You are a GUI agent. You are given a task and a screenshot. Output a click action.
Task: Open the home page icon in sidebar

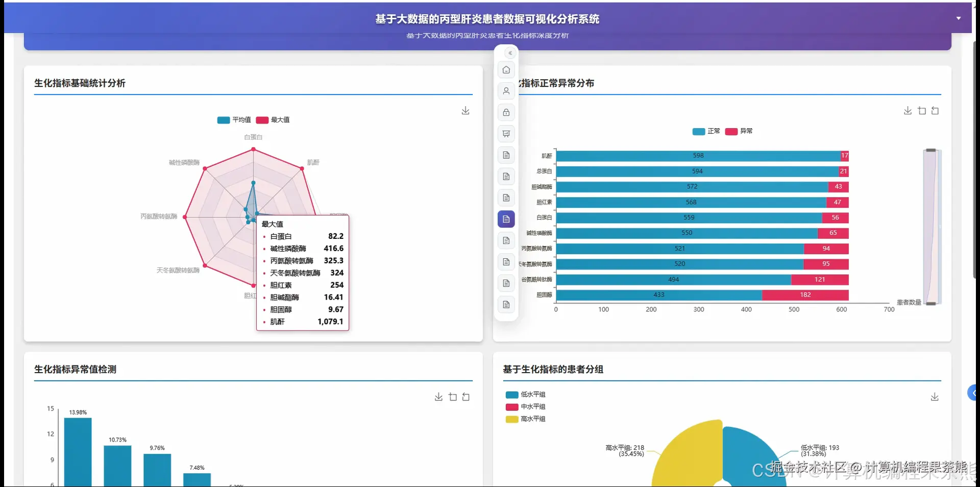(506, 70)
